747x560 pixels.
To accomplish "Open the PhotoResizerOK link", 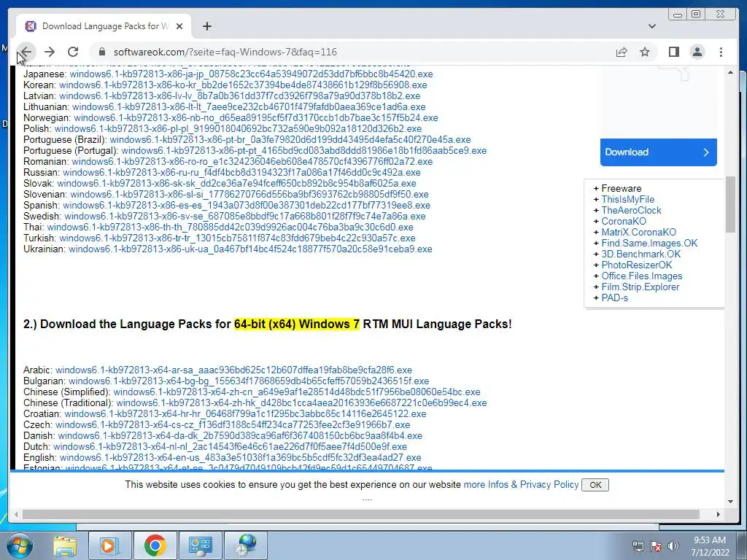I will point(636,265).
